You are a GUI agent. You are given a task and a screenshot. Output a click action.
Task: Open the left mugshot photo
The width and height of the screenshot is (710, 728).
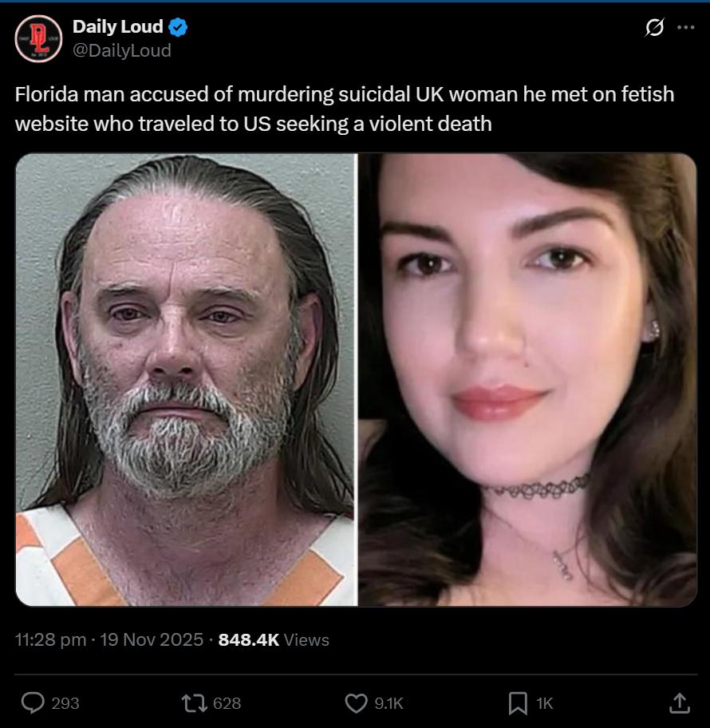pos(186,379)
